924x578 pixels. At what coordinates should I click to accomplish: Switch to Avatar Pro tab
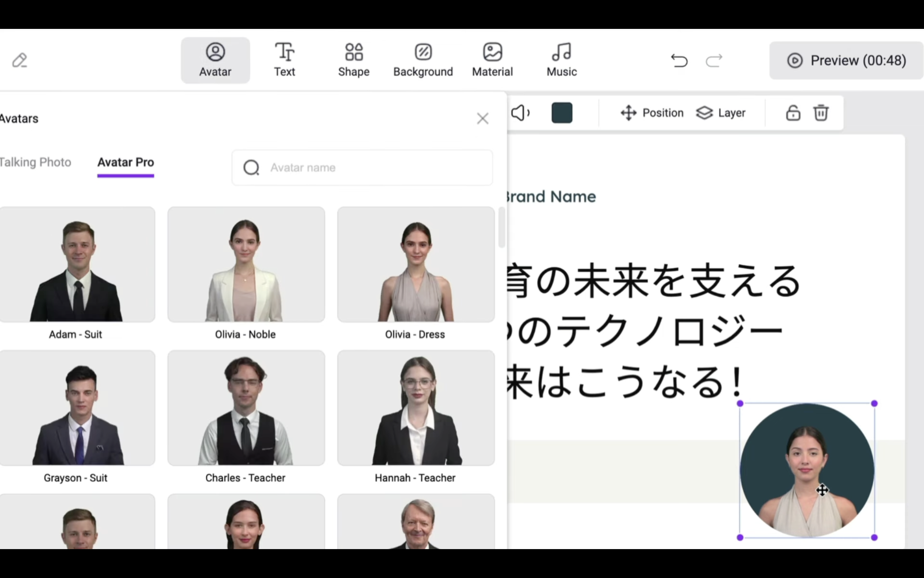[x=126, y=162]
